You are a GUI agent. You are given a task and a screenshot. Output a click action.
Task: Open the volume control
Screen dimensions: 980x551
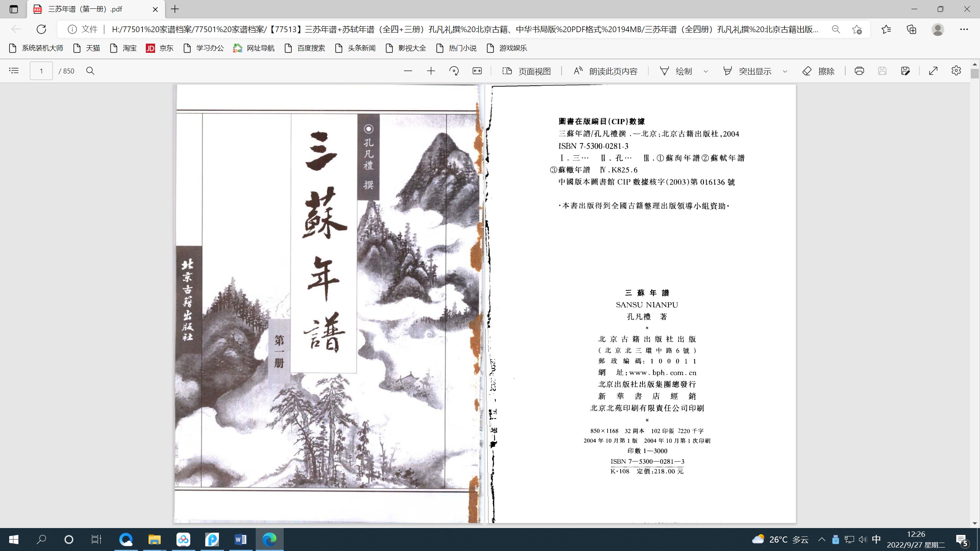coord(863,540)
